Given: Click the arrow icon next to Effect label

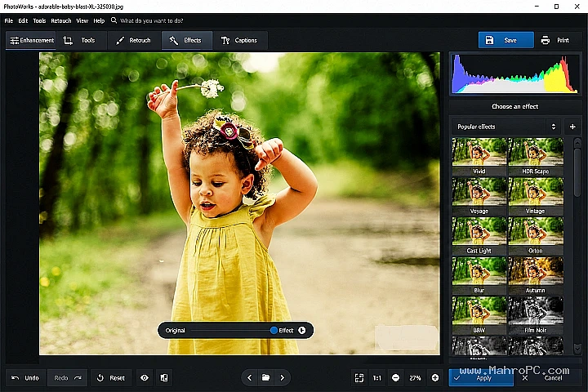Looking at the screenshot, I should click(302, 330).
